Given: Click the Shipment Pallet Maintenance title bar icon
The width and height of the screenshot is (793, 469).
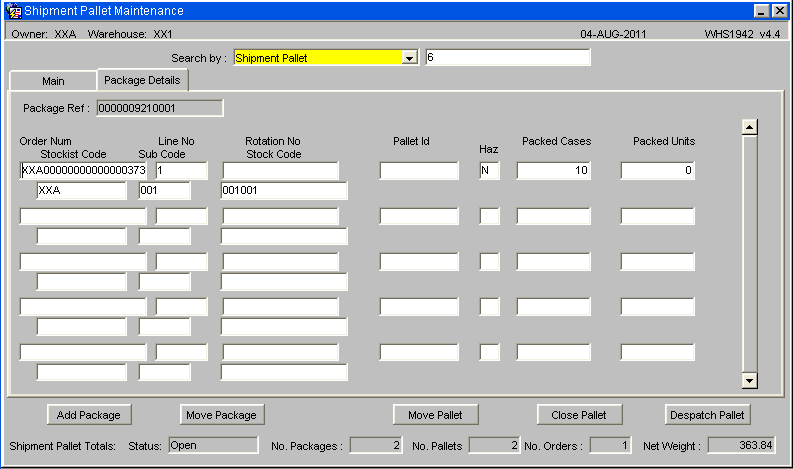Looking at the screenshot, I should [14, 11].
